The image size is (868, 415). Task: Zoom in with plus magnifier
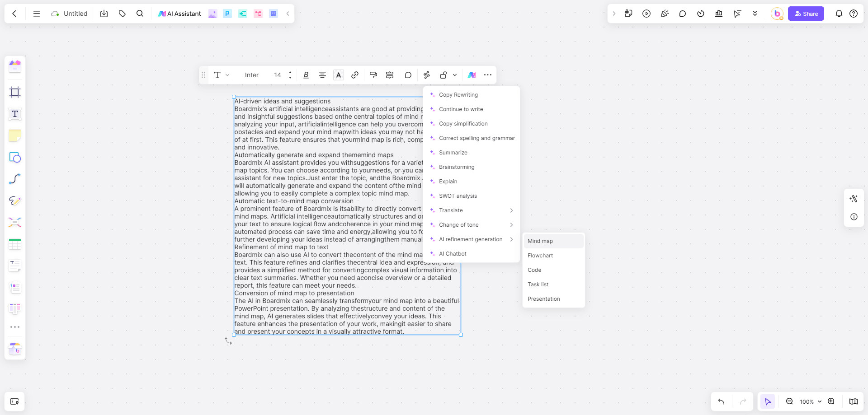point(831,401)
